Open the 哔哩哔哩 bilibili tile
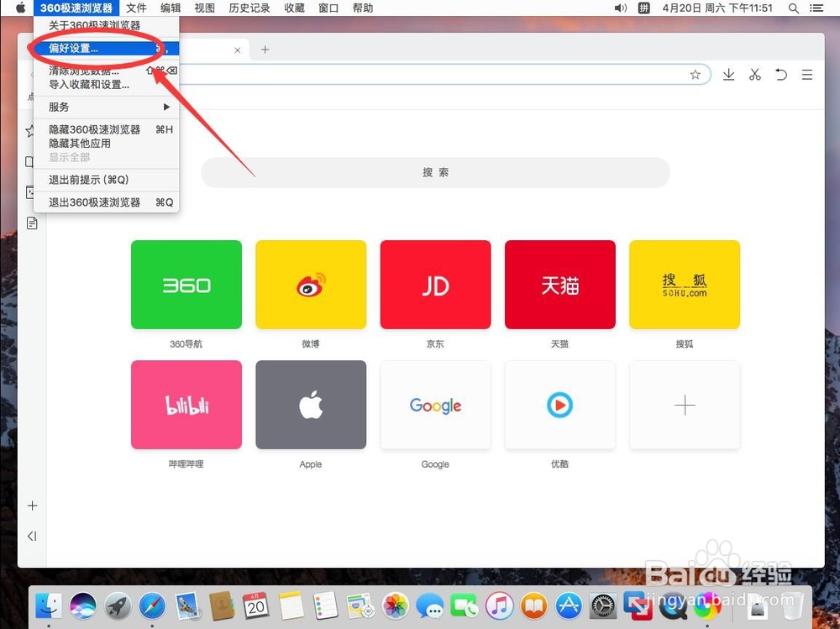 click(x=186, y=405)
